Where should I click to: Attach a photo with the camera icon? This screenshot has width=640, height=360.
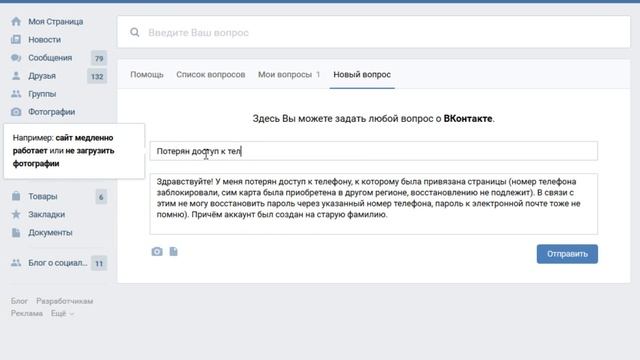[157, 251]
